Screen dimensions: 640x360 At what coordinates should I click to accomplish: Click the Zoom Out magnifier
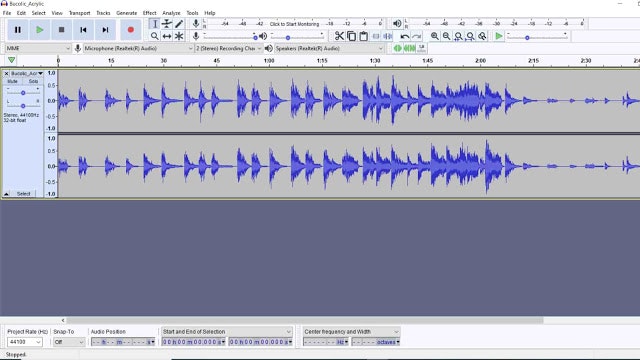[x=447, y=36]
